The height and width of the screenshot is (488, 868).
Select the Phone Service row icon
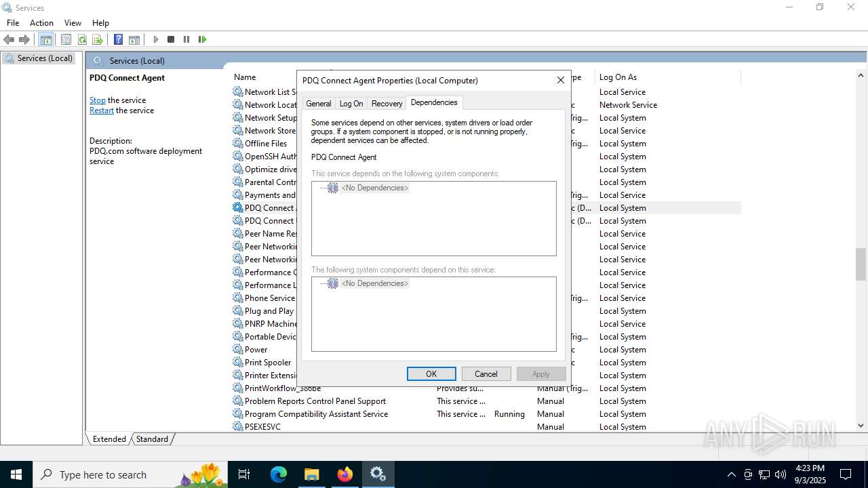(x=238, y=298)
